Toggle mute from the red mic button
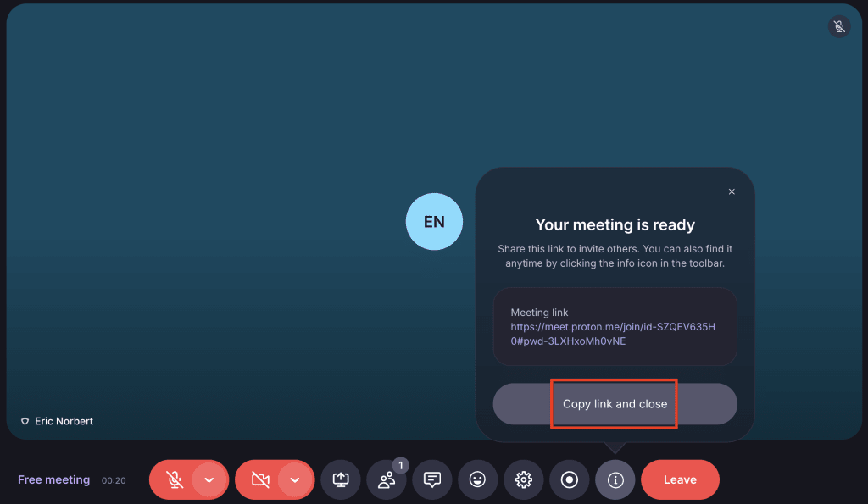 coord(175,479)
